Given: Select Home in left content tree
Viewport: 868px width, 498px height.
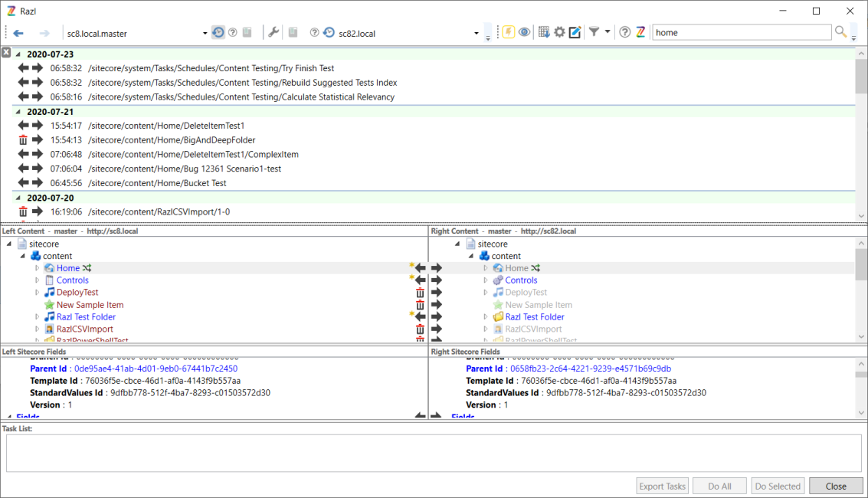Looking at the screenshot, I should (68, 268).
